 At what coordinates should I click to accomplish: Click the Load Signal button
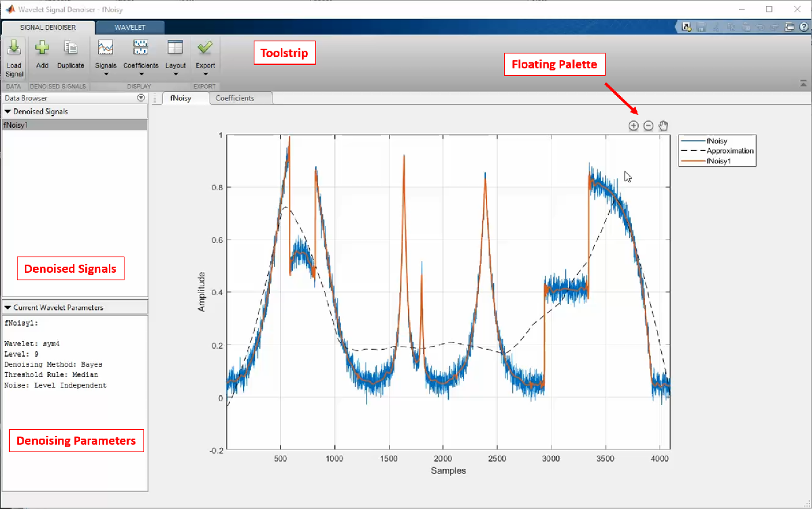[x=14, y=59]
